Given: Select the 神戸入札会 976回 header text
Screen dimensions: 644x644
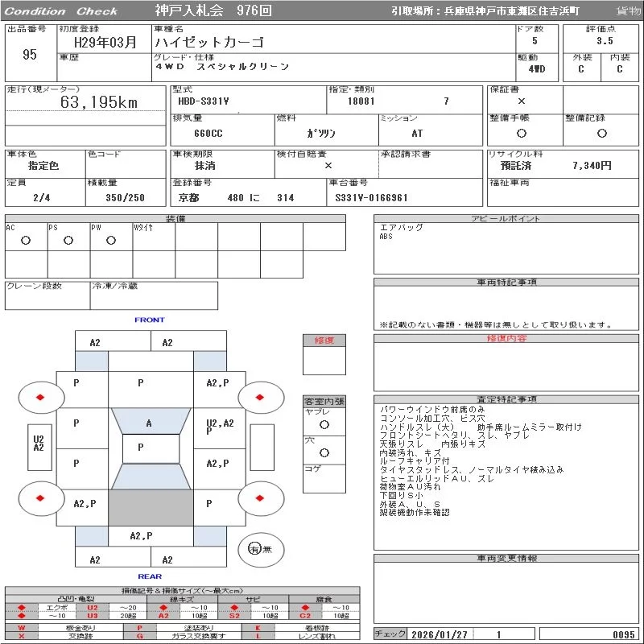Looking at the screenshot, I should point(213,10).
